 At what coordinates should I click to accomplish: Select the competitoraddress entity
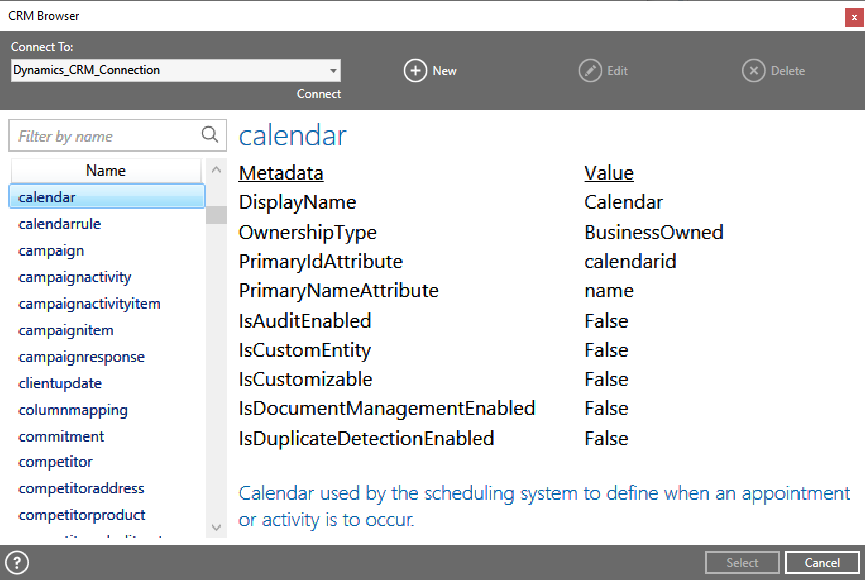pyautogui.click(x=81, y=489)
